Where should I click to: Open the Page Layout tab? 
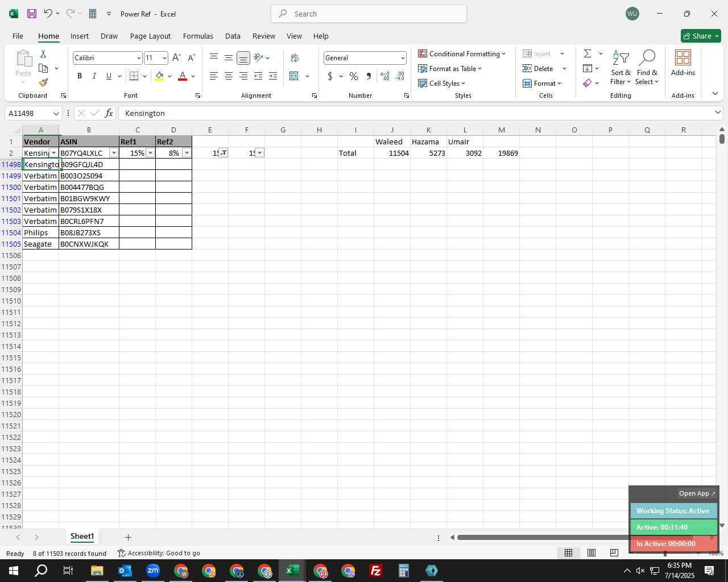(150, 36)
